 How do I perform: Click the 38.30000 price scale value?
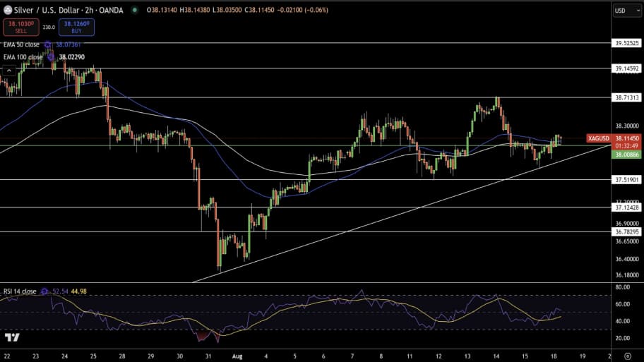coord(627,126)
